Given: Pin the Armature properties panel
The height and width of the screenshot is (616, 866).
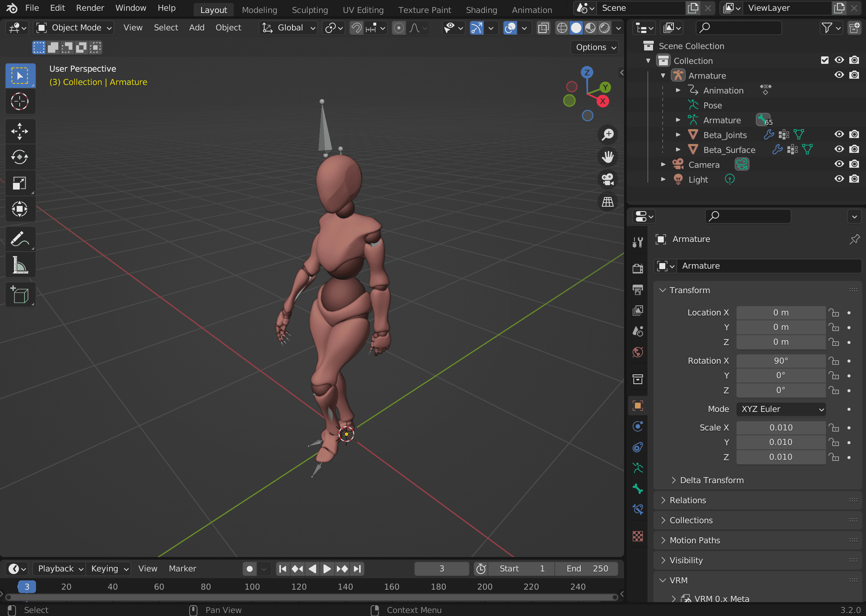Looking at the screenshot, I should 854,239.
